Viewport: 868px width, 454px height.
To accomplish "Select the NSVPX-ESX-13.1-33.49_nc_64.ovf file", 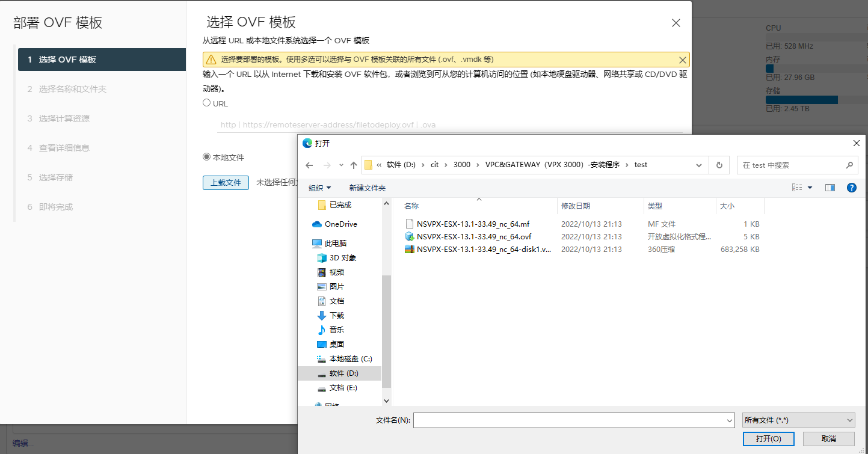I will [473, 236].
